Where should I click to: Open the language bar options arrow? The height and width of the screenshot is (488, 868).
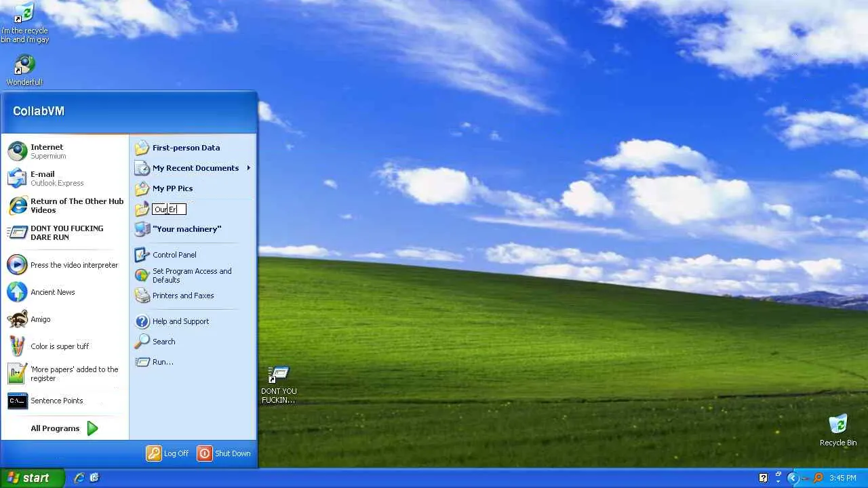pyautogui.click(x=778, y=482)
